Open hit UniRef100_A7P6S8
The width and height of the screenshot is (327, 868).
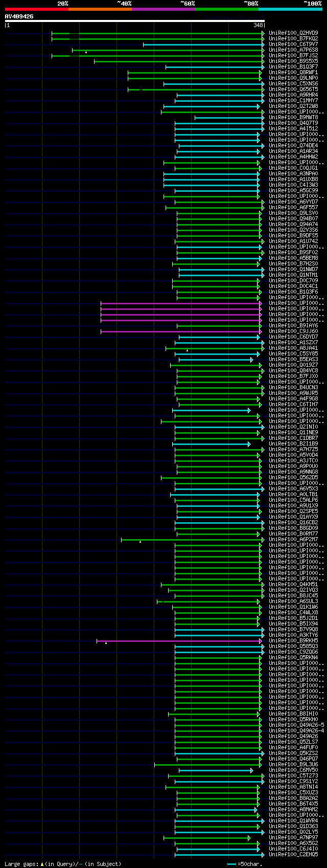293,50
